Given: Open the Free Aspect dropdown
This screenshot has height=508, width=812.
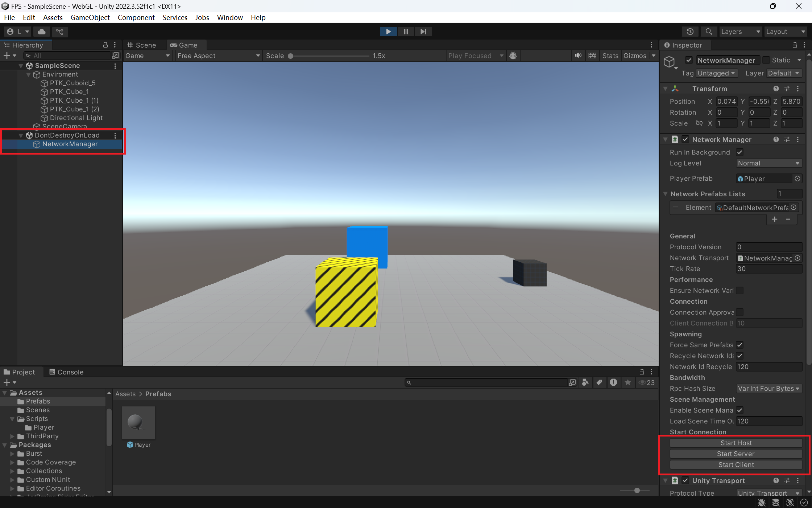Looking at the screenshot, I should click(x=218, y=56).
